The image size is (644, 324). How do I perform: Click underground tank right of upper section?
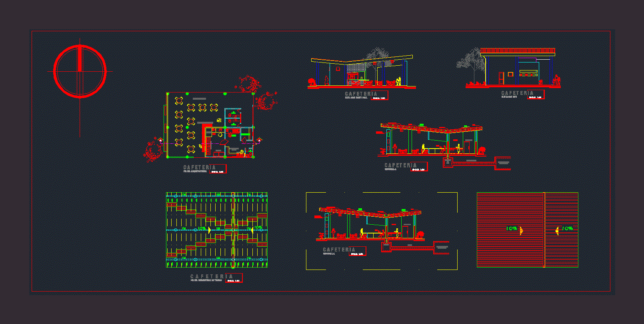coord(503,163)
